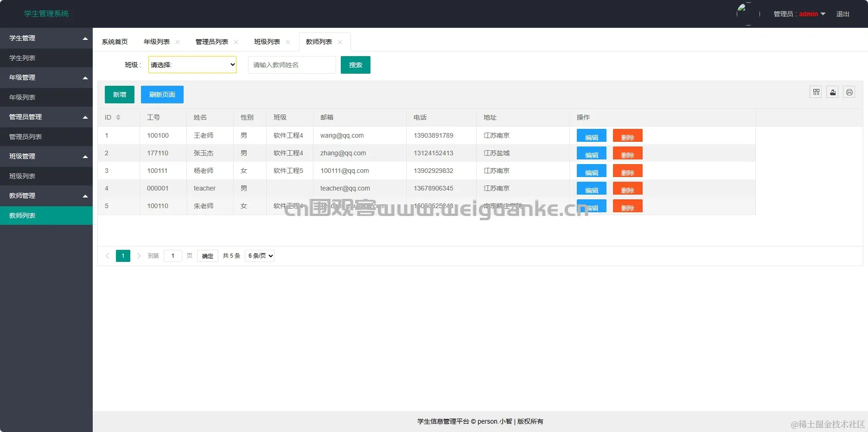The width and height of the screenshot is (868, 432).
Task: Open 班级列表 in the sidebar
Action: click(x=46, y=176)
